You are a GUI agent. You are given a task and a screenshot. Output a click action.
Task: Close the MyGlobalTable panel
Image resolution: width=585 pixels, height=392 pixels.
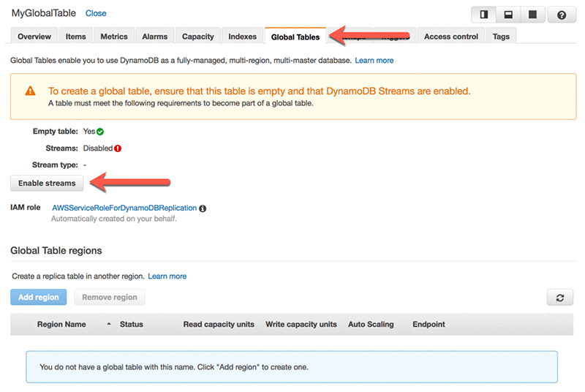point(96,13)
